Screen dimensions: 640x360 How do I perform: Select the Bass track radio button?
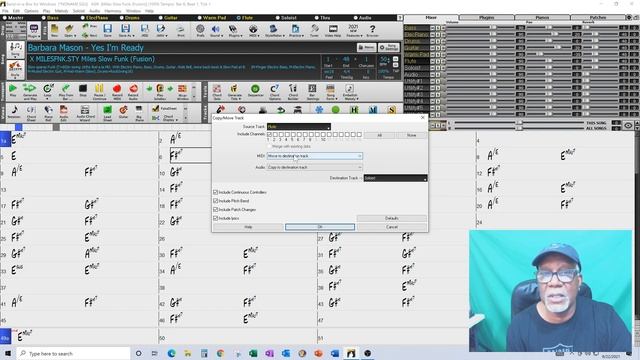44,18
